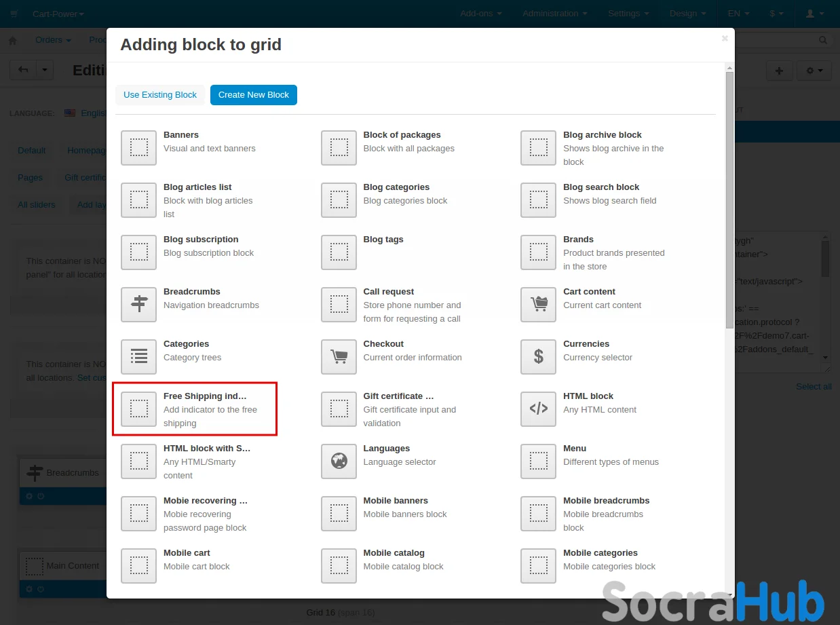The image size is (840, 625).
Task: Select the HTML block code icon
Action: coord(538,409)
